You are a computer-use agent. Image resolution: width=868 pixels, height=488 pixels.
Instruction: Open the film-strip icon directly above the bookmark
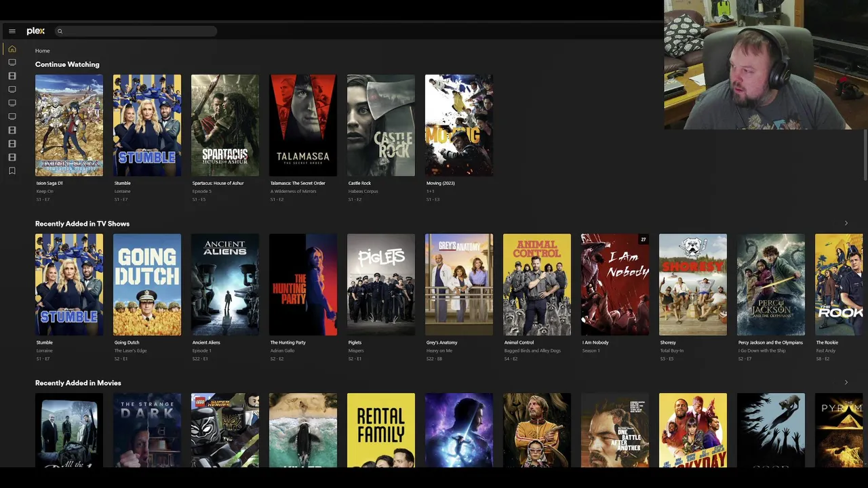point(12,157)
